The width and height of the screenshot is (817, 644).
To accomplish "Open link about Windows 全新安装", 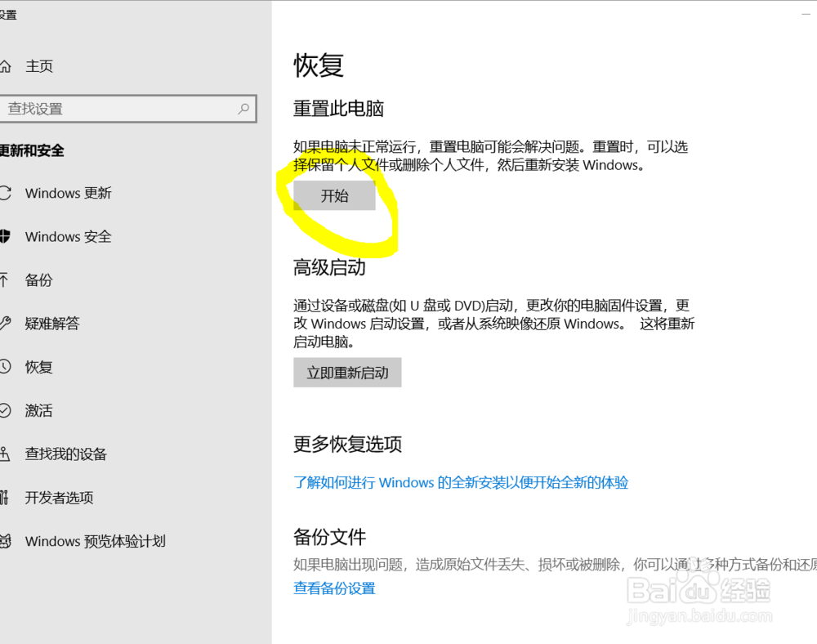I will point(461,482).
